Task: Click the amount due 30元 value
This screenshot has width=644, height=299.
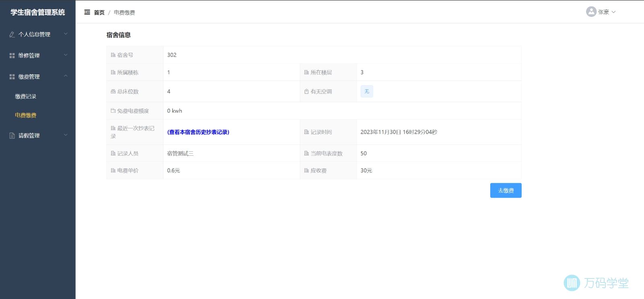Action: [366, 171]
